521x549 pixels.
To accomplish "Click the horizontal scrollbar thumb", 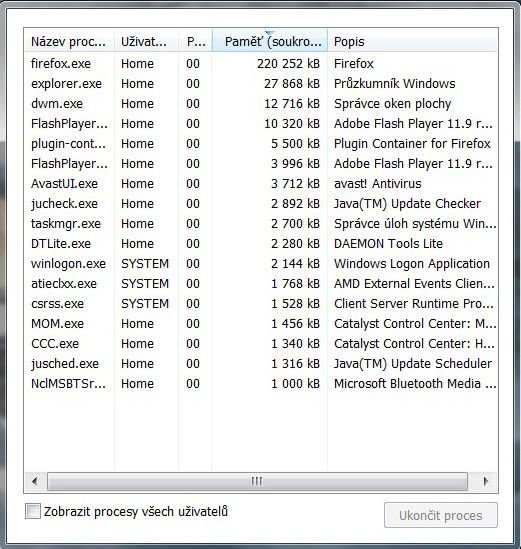I will click(257, 481).
